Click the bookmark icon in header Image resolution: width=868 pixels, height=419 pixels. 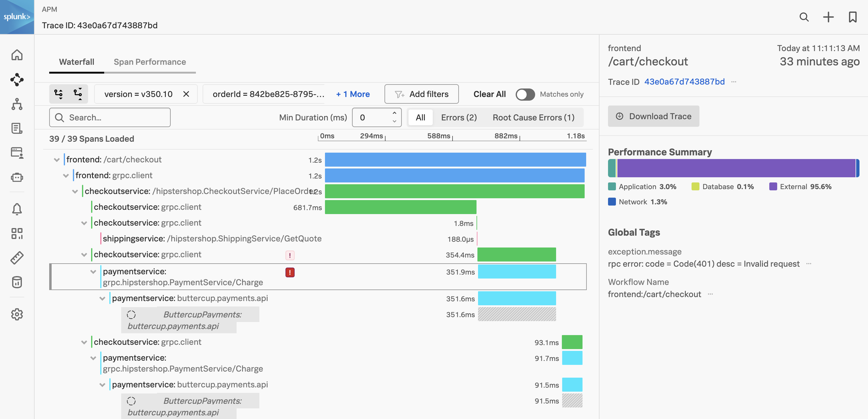[853, 17]
